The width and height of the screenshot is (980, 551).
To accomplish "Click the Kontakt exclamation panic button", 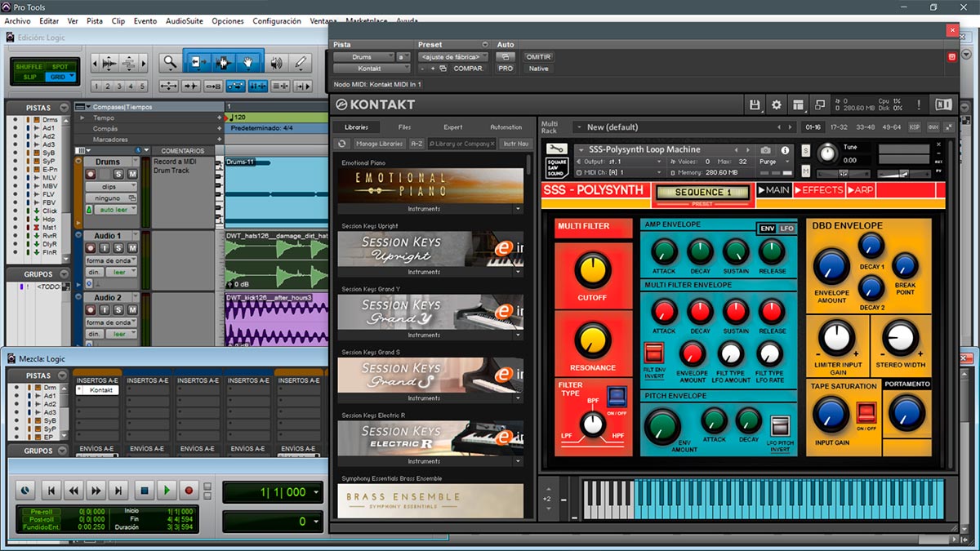I will pyautogui.click(x=919, y=104).
